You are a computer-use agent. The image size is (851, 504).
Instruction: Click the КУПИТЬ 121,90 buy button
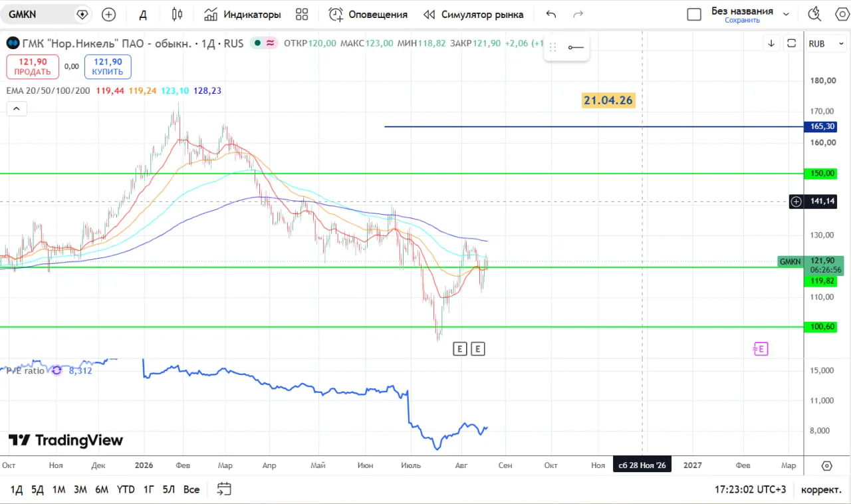108,66
